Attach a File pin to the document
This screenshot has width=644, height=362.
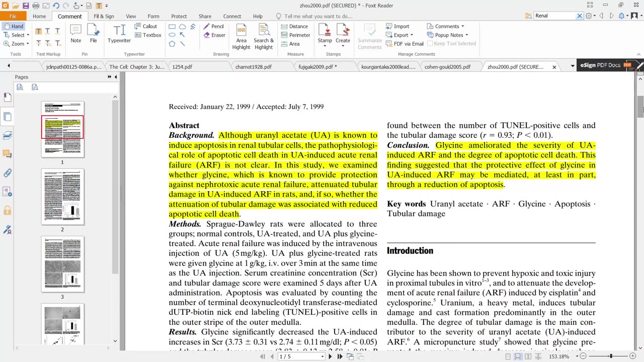click(x=94, y=33)
